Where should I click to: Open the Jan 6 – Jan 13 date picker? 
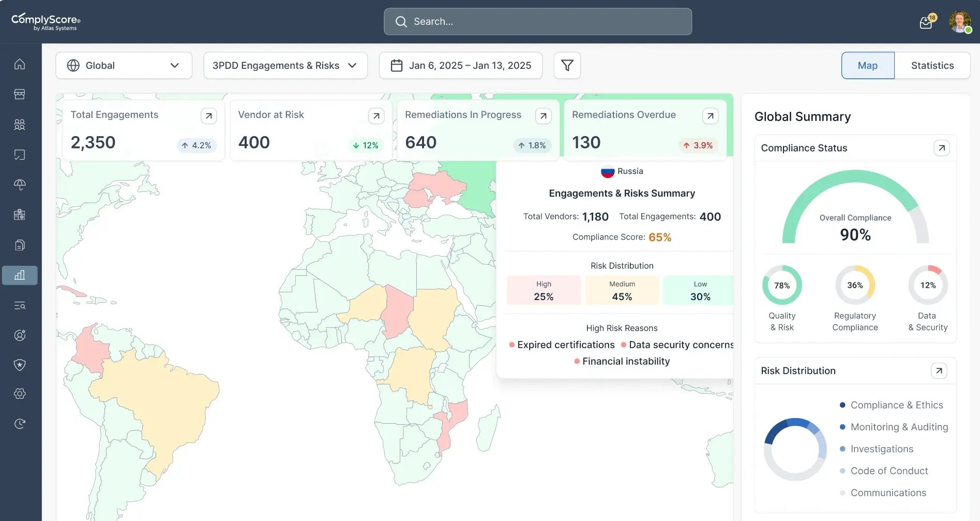tap(460, 65)
